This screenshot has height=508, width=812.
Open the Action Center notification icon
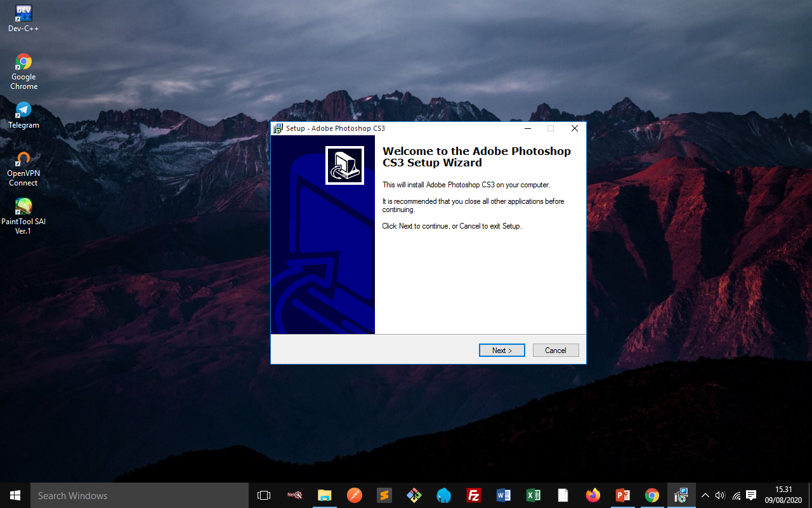tap(750, 495)
